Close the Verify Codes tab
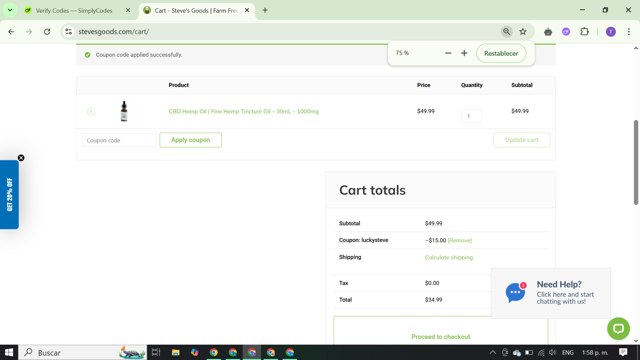Viewport: 640px width, 360px height. pyautogui.click(x=128, y=10)
